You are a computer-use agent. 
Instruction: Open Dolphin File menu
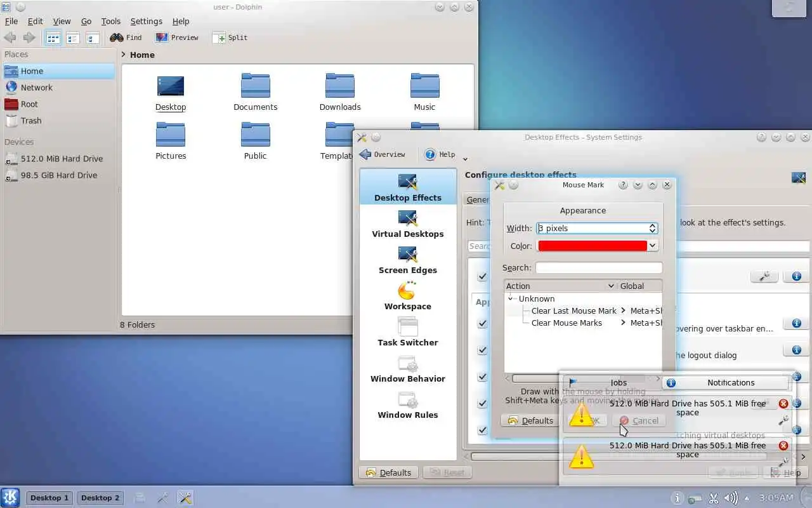pyautogui.click(x=11, y=22)
